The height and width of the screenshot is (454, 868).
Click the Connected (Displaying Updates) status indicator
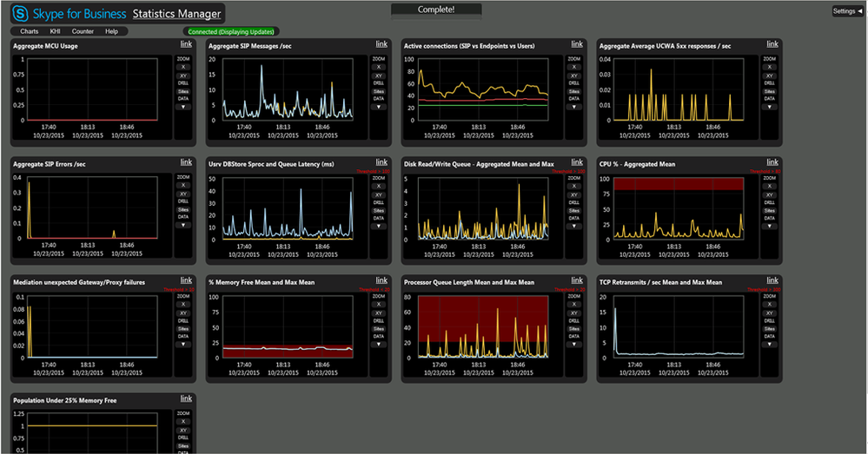pos(231,31)
